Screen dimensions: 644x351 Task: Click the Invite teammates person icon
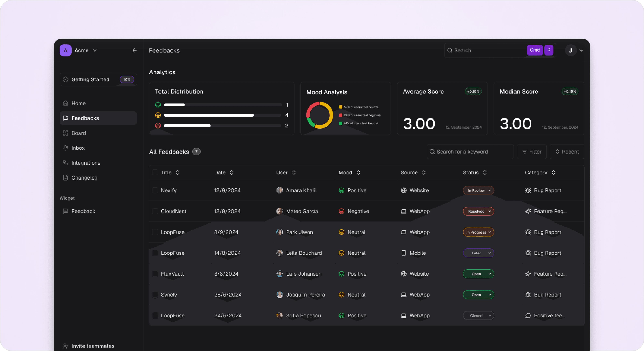(x=66, y=346)
